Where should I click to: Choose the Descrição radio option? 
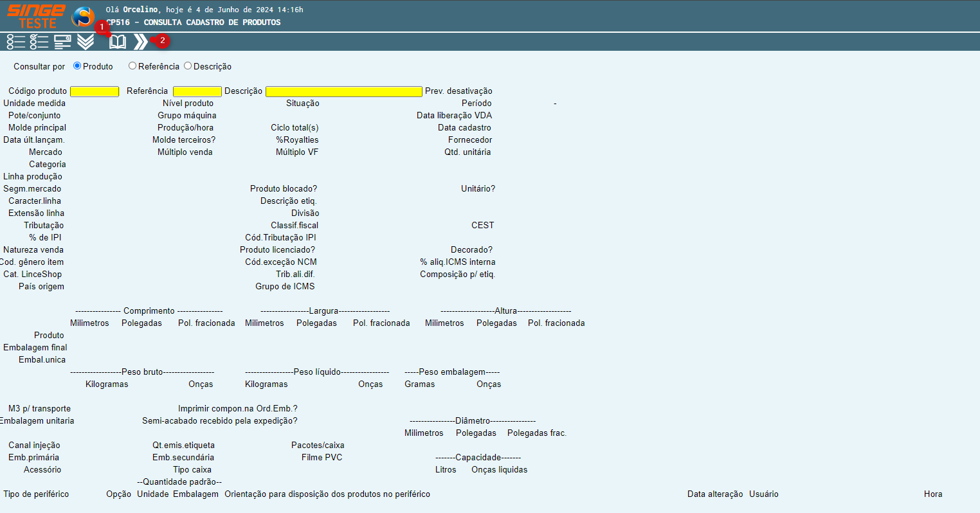(x=188, y=66)
